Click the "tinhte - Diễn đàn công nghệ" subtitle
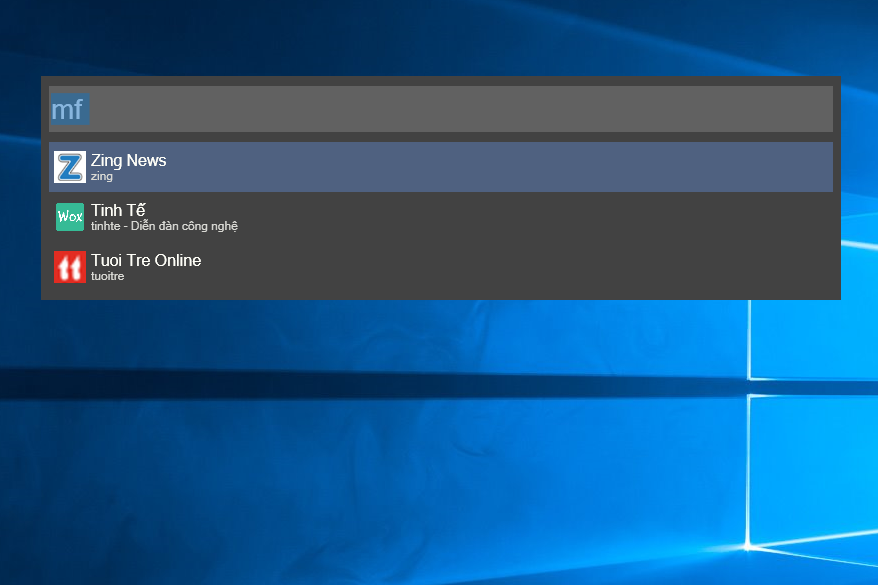Screen dimensions: 878x585 point(165,226)
